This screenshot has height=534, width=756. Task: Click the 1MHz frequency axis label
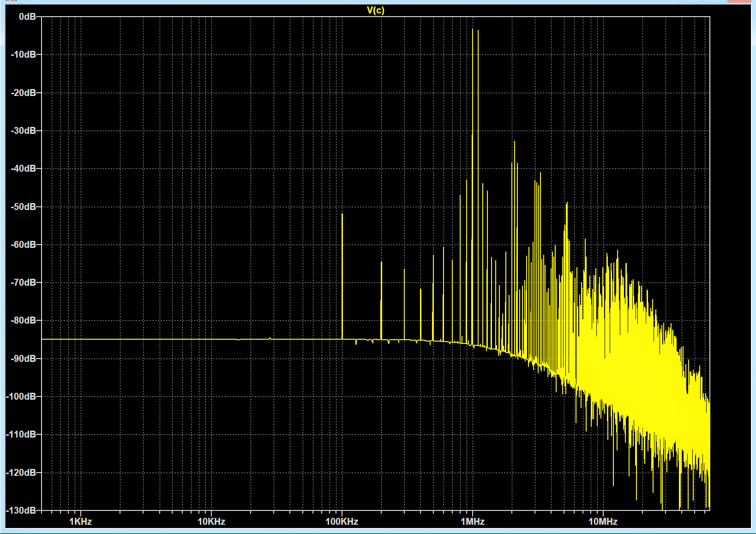(473, 522)
